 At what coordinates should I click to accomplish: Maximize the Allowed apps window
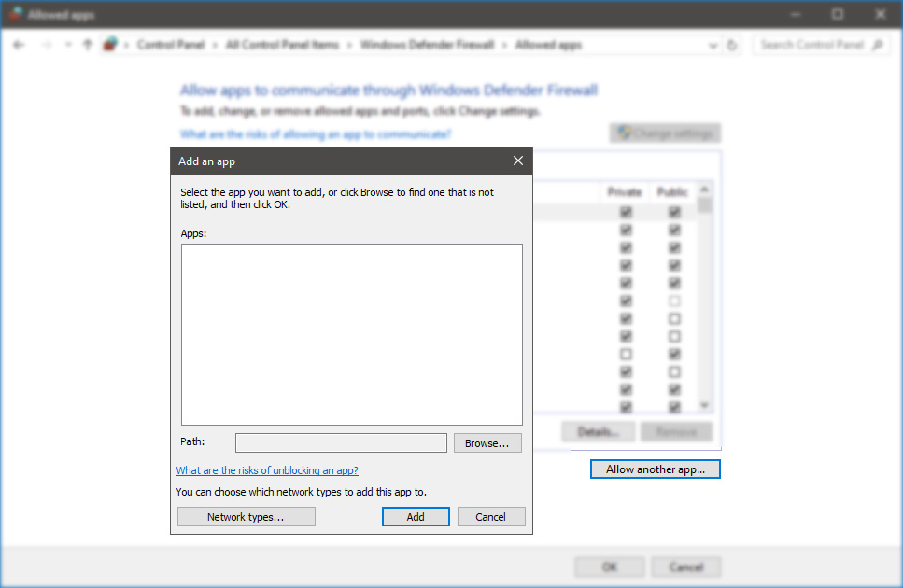point(838,14)
